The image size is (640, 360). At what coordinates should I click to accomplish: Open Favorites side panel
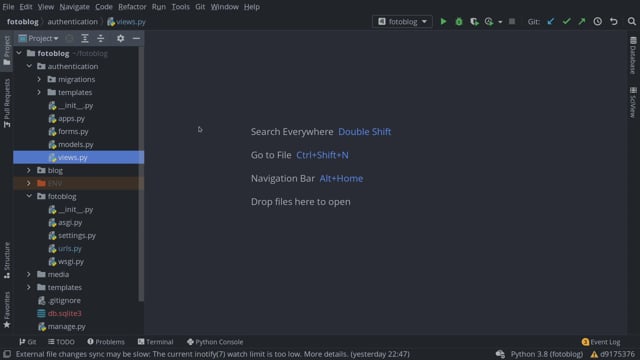[x=7, y=309]
